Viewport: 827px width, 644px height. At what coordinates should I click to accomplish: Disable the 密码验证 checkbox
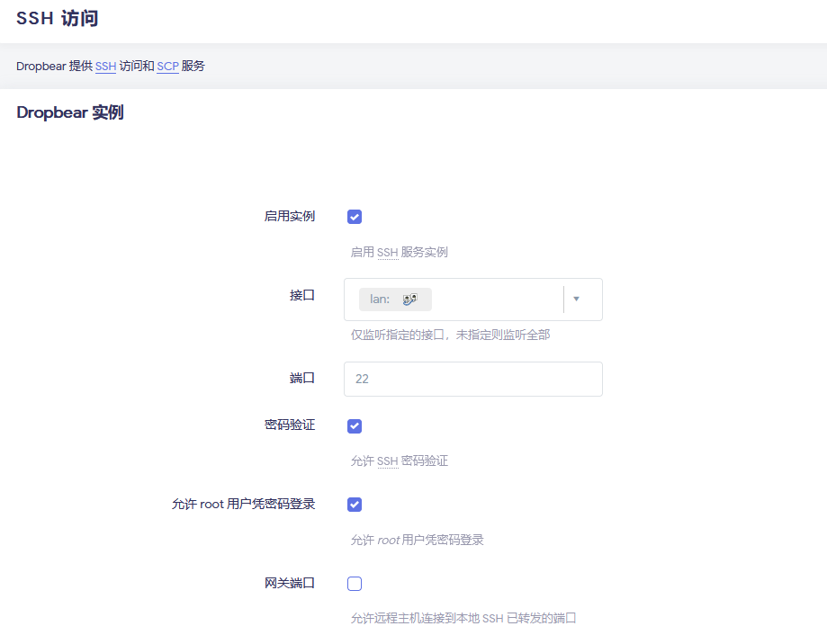click(x=355, y=426)
